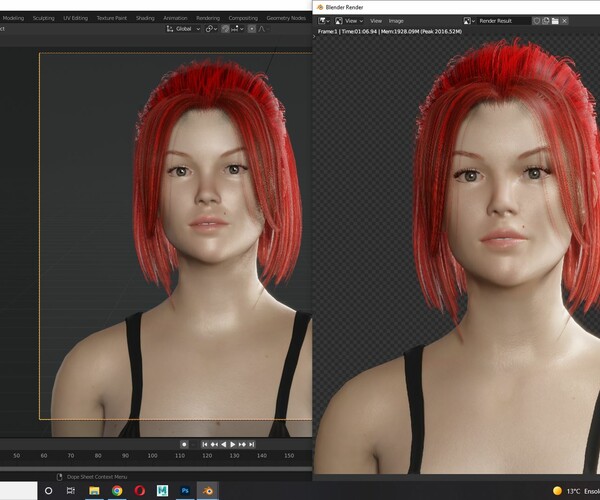Viewport: 600px width, 500px height.
Task: Open Cortana circle on the taskbar
Action: (x=49, y=490)
